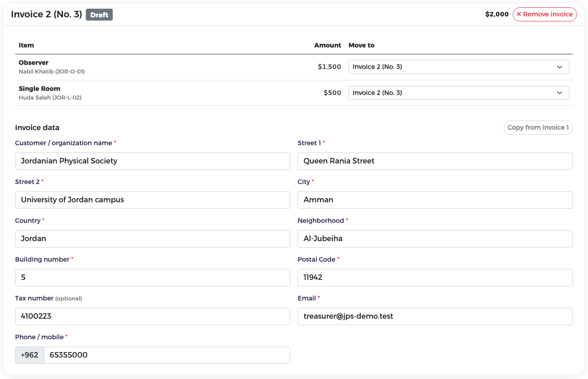Viewport: 588px width, 379px height.
Task: Edit the Email field treasurer@jps-demo.test
Action: click(435, 316)
